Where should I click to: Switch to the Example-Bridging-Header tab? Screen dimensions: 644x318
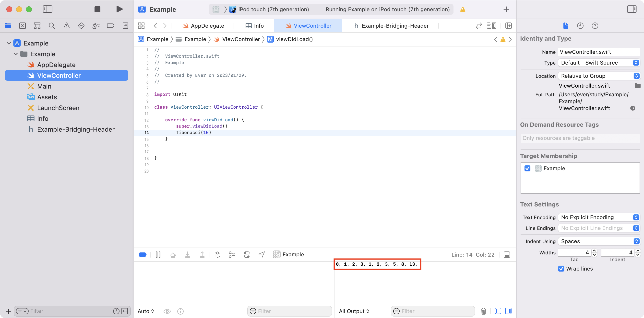pos(391,26)
